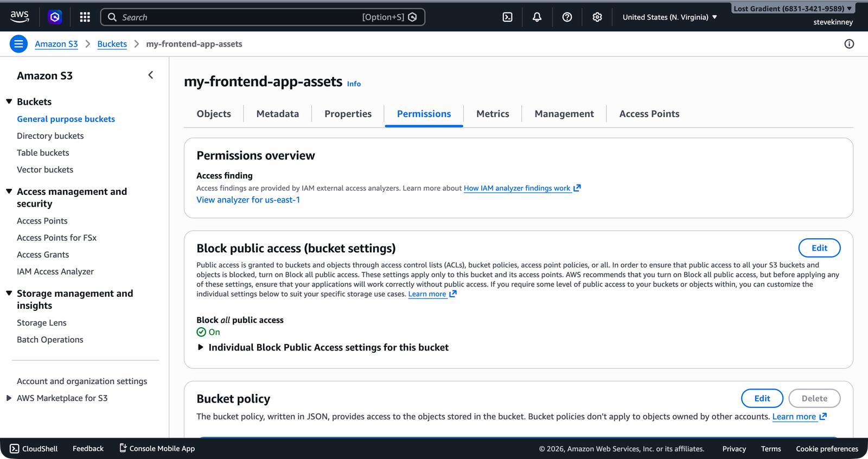Click external link icon beside Block public access Learn more
This screenshot has width=868, height=459.
[x=453, y=294]
